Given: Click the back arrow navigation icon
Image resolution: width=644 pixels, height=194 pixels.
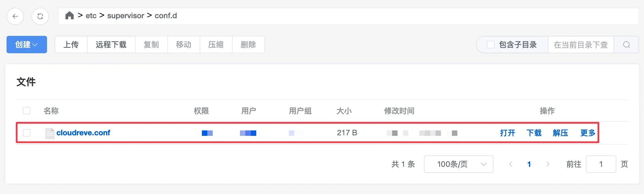Looking at the screenshot, I should coord(15,16).
